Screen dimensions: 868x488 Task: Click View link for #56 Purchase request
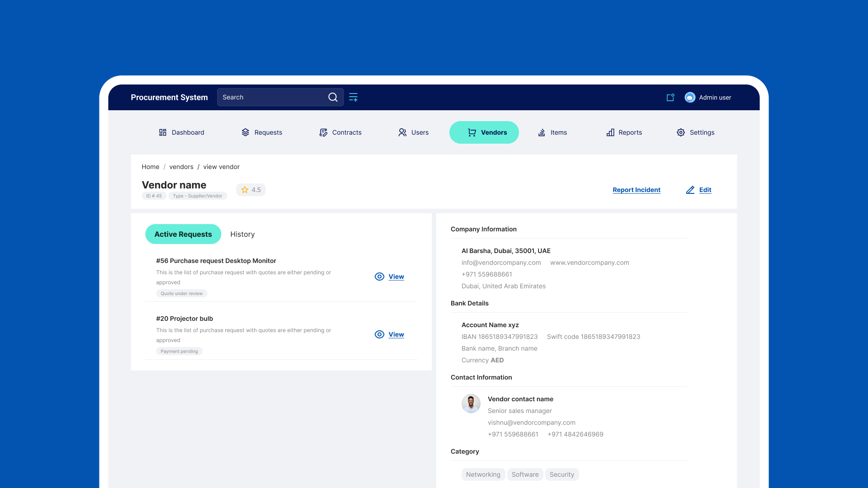click(x=396, y=277)
